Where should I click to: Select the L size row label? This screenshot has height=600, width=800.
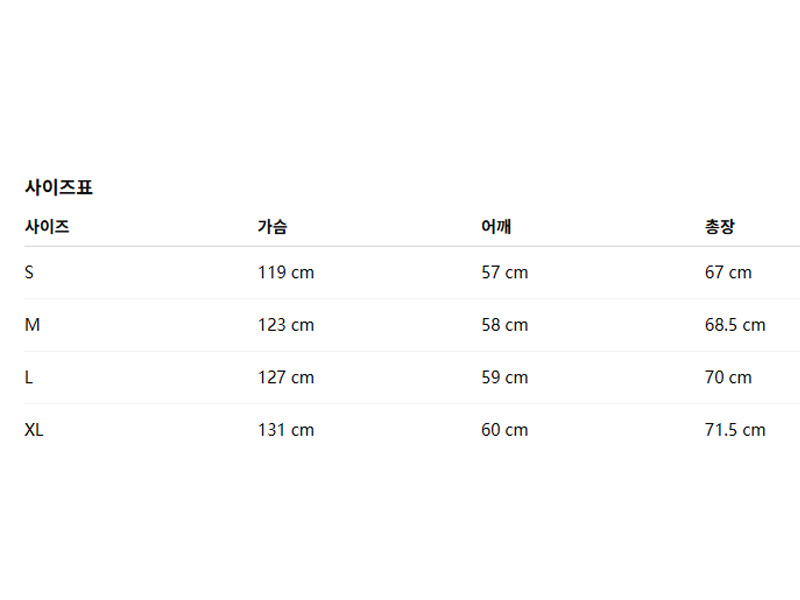[x=29, y=377]
